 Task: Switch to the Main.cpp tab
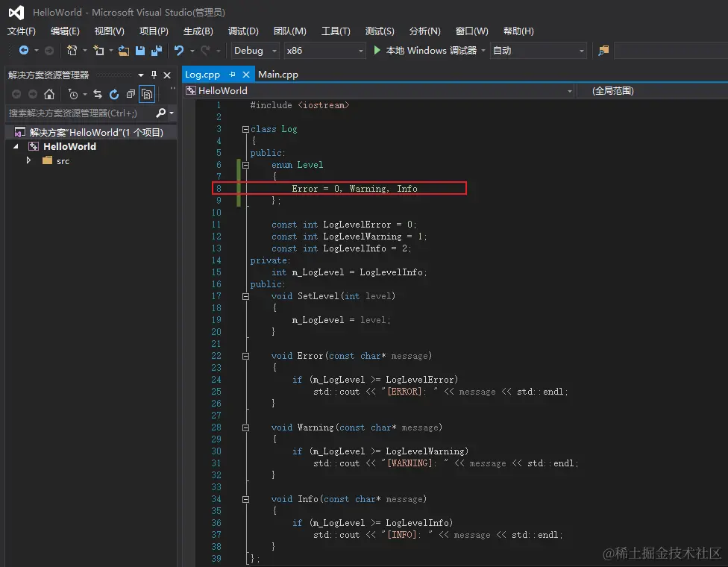pyautogui.click(x=278, y=75)
